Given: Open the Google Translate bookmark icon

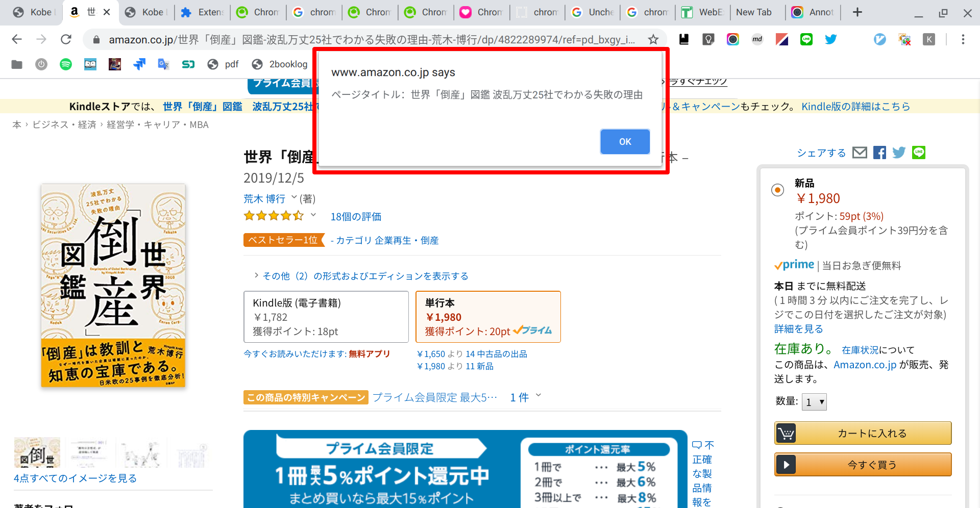Looking at the screenshot, I should [163, 64].
